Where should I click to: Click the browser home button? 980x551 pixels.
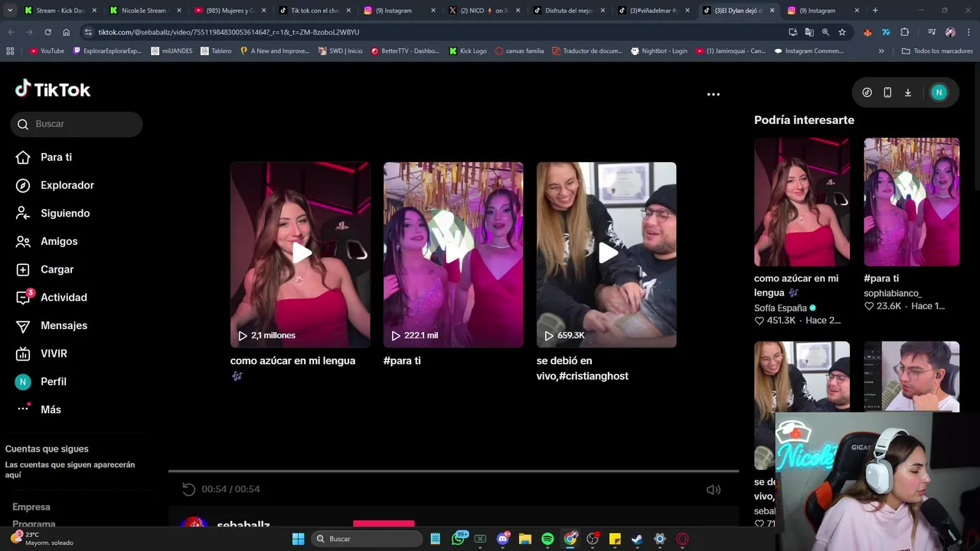click(66, 32)
